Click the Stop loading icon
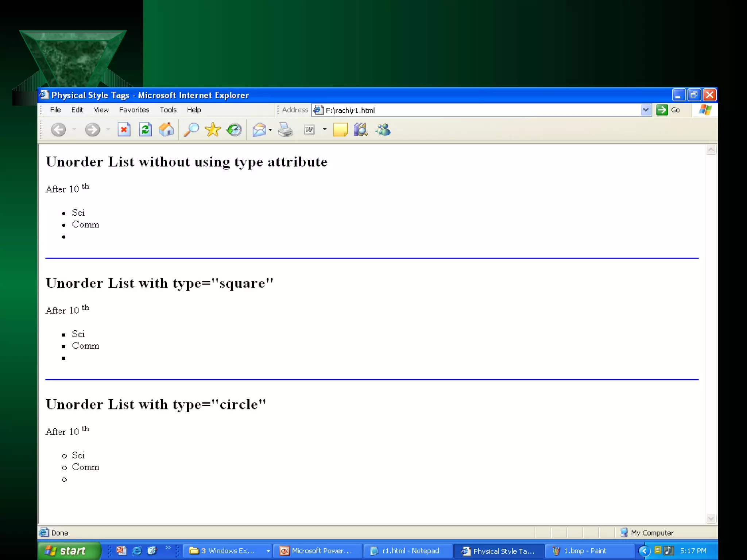747x560 pixels. coord(124,130)
